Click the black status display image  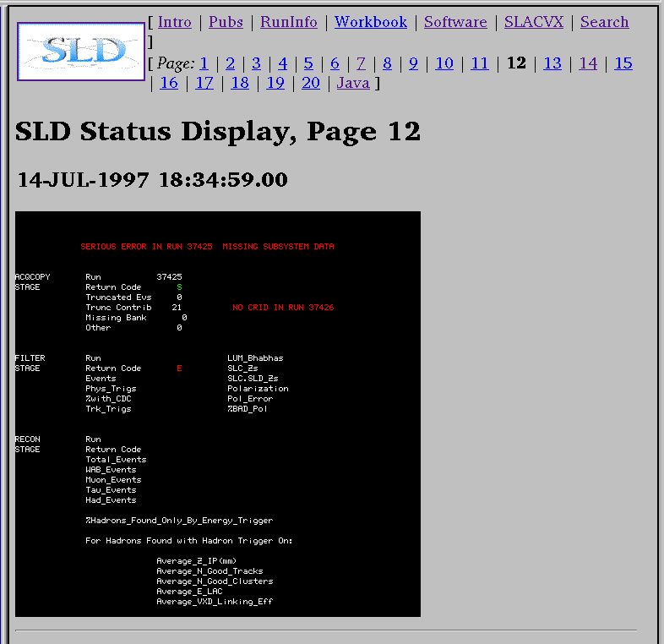coord(217,413)
